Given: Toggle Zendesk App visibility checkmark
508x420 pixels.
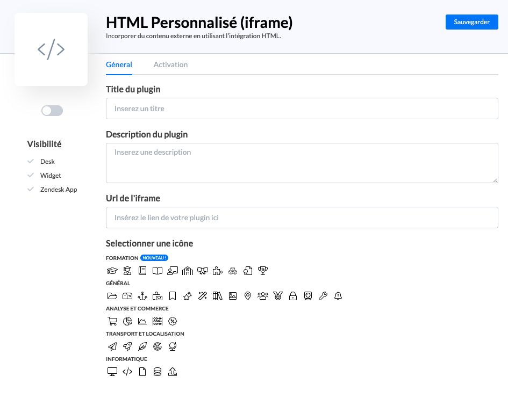Looking at the screenshot, I should [x=31, y=189].
